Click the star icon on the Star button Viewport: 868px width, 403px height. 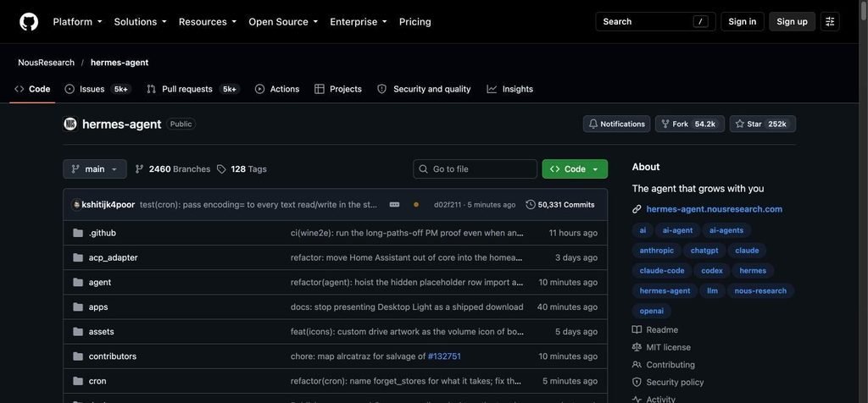739,124
